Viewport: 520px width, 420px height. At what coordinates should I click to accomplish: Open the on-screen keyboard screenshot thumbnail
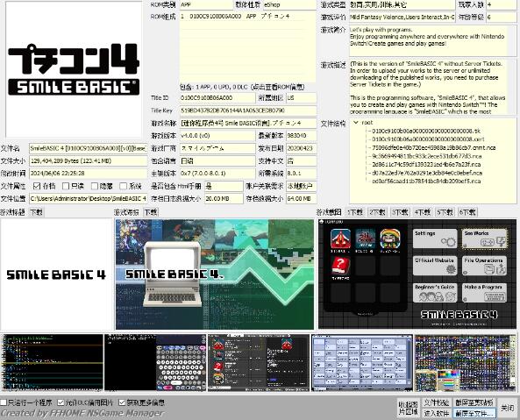(x=155, y=363)
